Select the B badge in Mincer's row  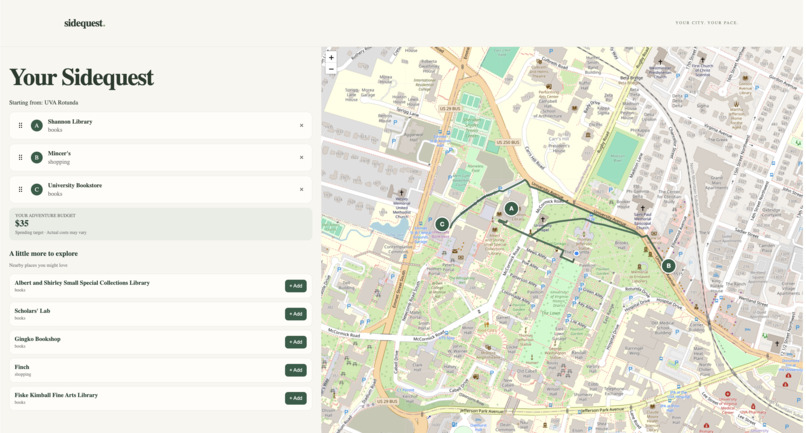36,157
